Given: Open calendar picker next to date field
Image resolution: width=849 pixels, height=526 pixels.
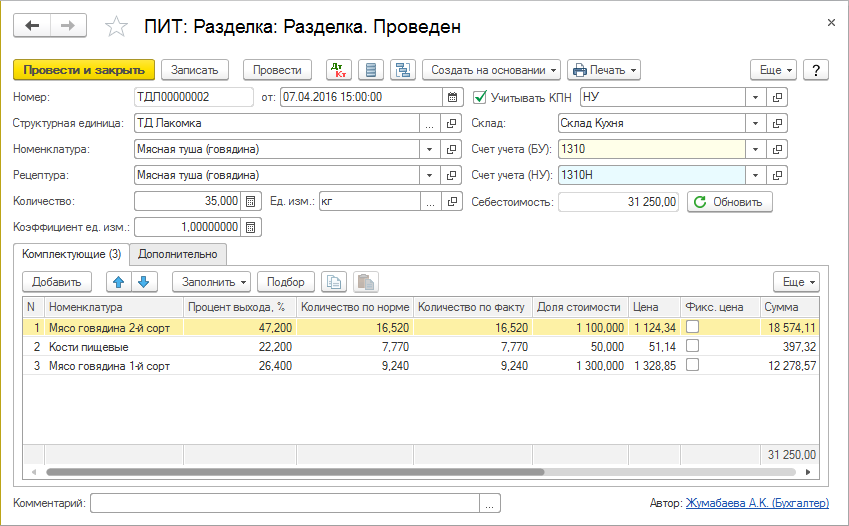Looking at the screenshot, I should 452,97.
